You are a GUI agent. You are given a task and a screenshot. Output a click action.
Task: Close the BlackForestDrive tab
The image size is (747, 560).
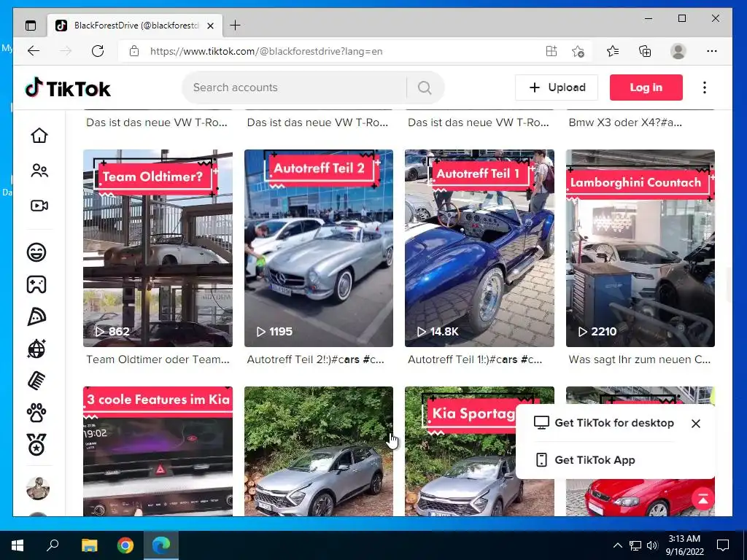(211, 26)
